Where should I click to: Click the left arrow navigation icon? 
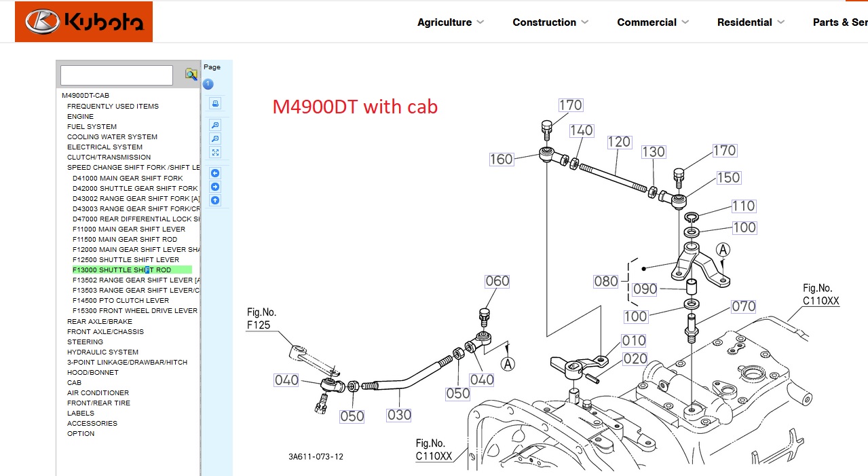215,173
